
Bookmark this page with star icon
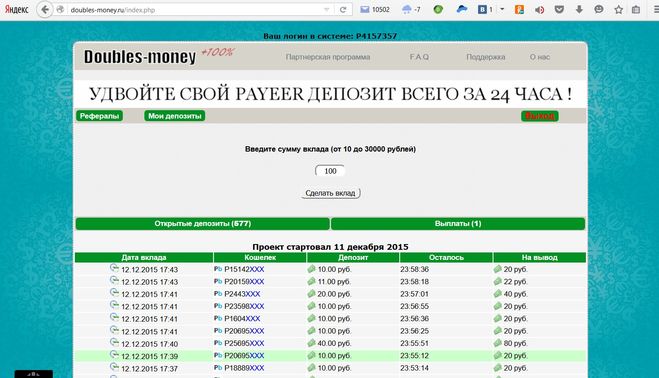tap(619, 9)
